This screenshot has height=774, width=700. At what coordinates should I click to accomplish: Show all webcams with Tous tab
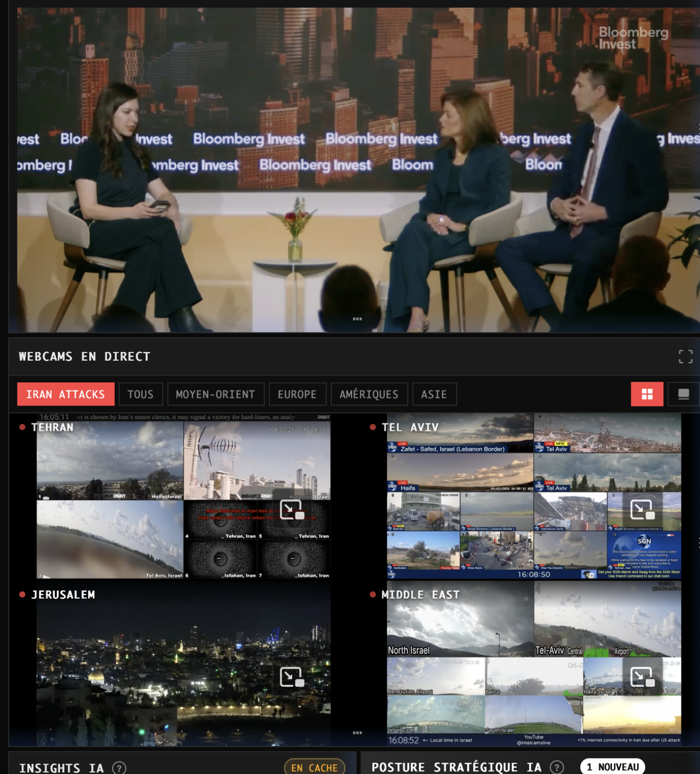(140, 394)
